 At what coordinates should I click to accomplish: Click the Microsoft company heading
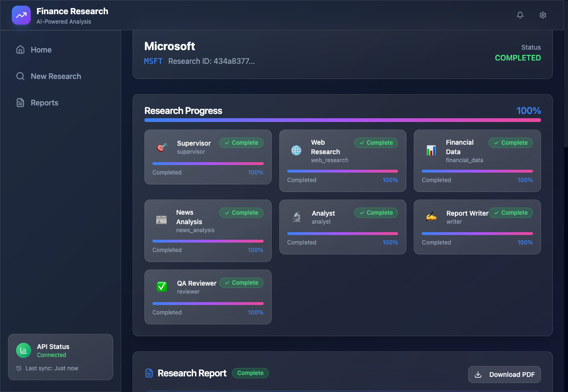coord(170,46)
